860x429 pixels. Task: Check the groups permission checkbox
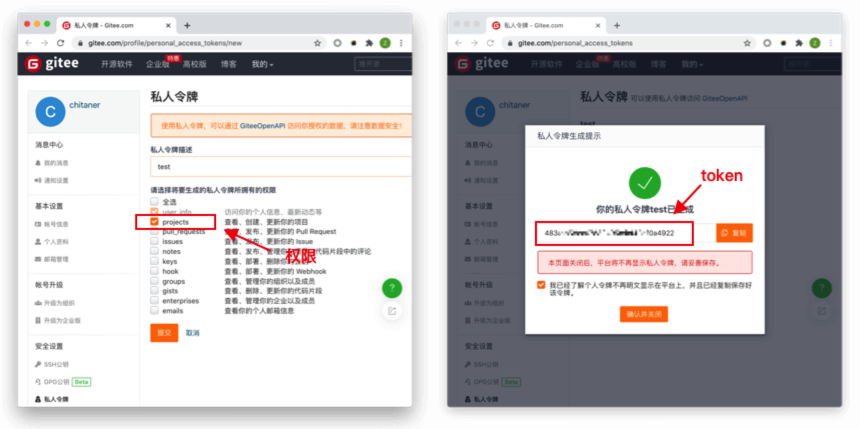154,281
